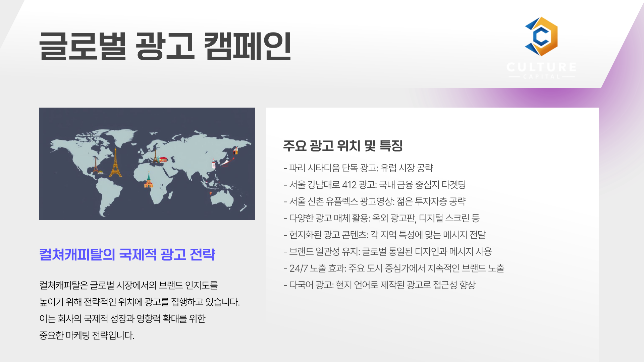Click the red location pin near Australia

click(x=211, y=193)
